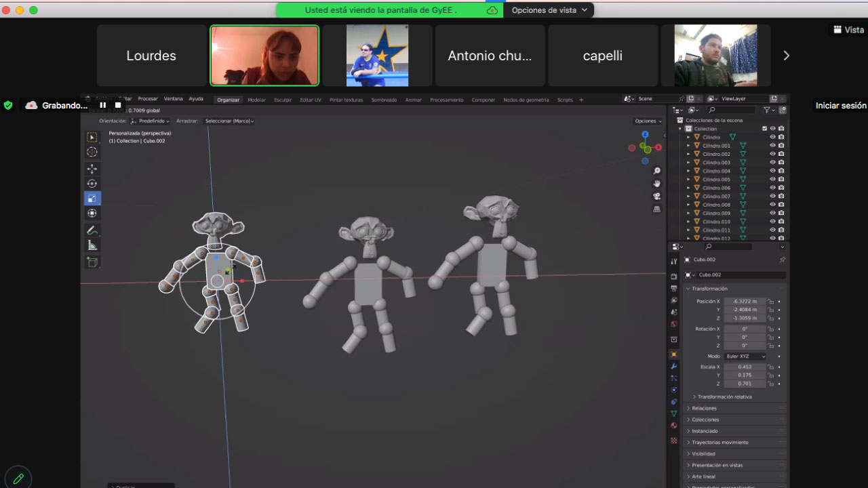Image resolution: width=868 pixels, height=488 pixels.
Task: Open the outliner filter dropdown
Action: pyautogui.click(x=768, y=110)
